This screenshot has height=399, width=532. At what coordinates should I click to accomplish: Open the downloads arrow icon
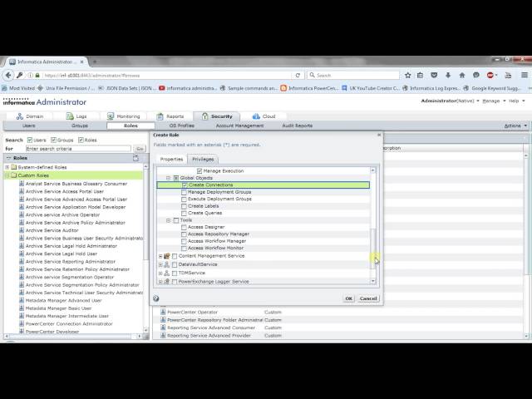pos(448,76)
